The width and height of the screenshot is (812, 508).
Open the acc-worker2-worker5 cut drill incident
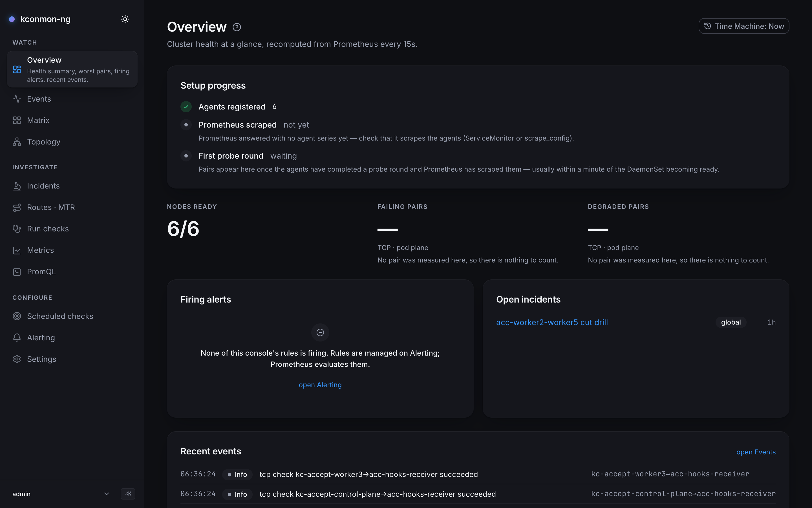click(552, 322)
